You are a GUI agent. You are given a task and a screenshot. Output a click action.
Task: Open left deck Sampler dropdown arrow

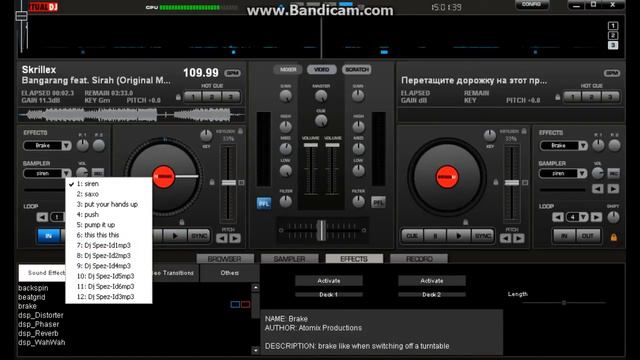[67, 173]
